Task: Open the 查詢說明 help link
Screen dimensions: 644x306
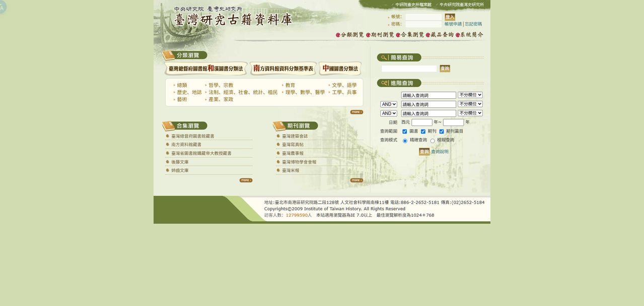Action: 440,152
